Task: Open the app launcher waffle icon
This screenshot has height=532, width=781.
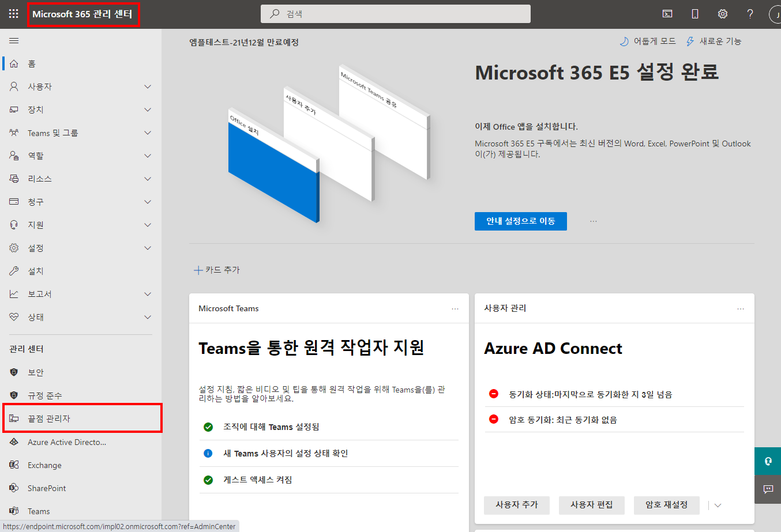Action: (x=14, y=14)
